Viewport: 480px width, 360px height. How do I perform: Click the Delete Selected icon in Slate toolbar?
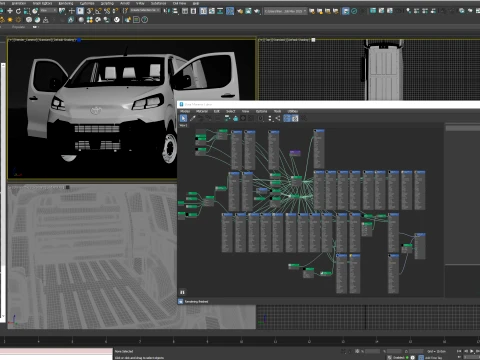pos(218,118)
